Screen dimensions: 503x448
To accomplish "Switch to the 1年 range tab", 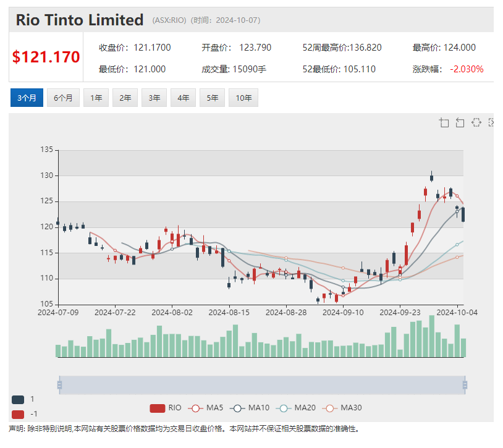I will pos(96,98).
